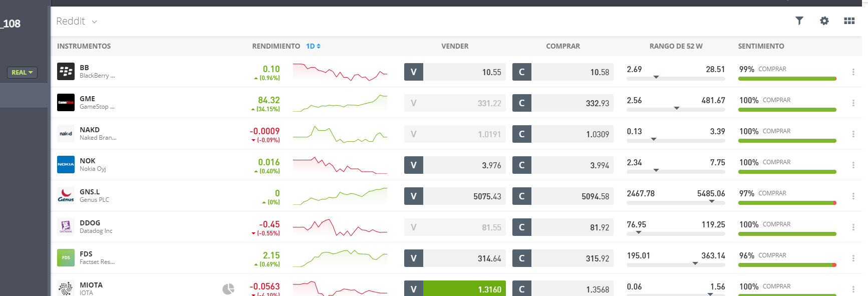Viewport: 868px width, 296px height.
Task: Buy DDOG at 81.92
Action: pos(563,227)
